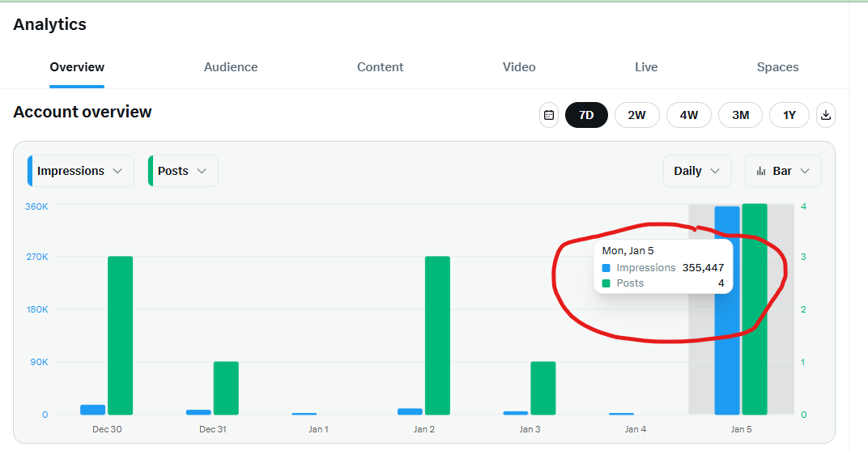Switch to the Audience tab
This screenshot has height=451, width=868.
231,67
